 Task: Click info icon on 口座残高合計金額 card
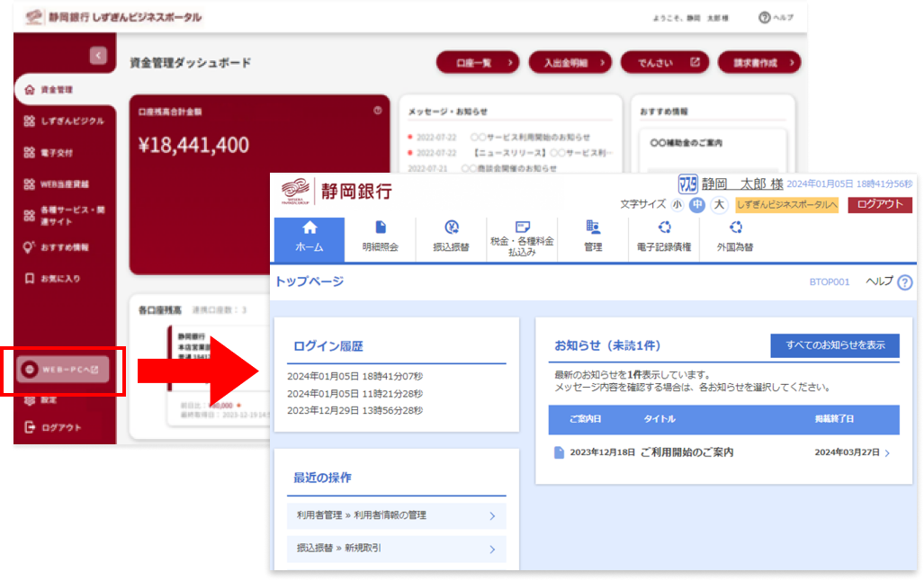(x=378, y=111)
